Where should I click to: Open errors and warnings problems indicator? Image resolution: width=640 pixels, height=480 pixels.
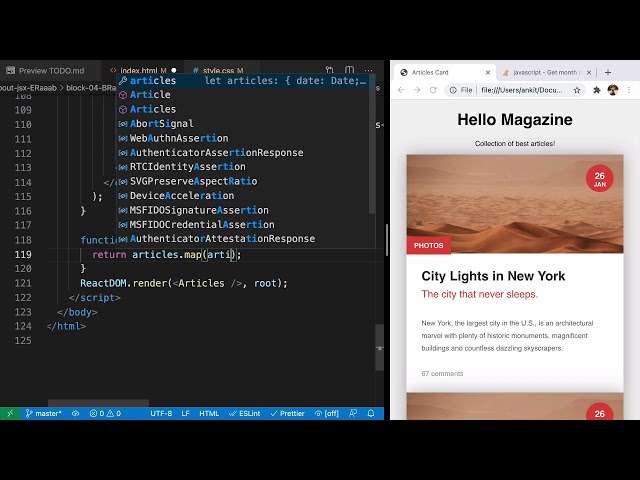[x=105, y=413]
